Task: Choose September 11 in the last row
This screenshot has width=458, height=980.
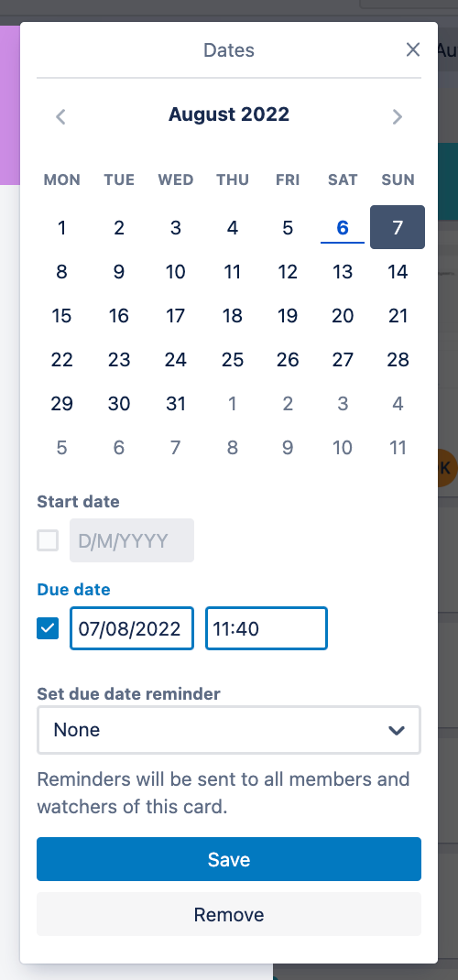Action: (x=398, y=448)
